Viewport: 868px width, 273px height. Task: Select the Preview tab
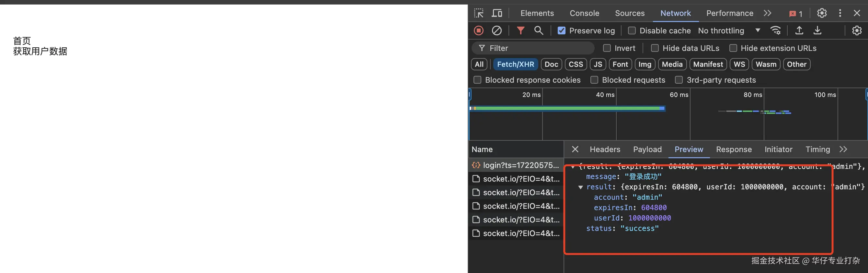point(689,149)
